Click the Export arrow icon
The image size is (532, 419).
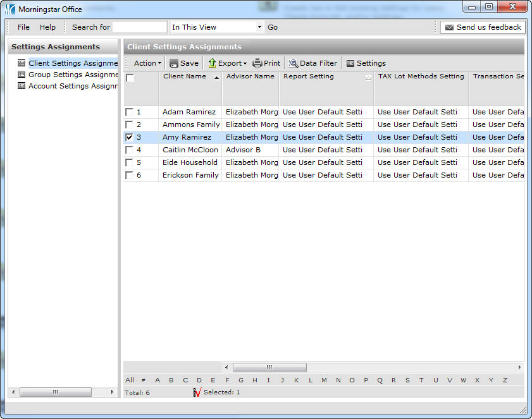(212, 63)
